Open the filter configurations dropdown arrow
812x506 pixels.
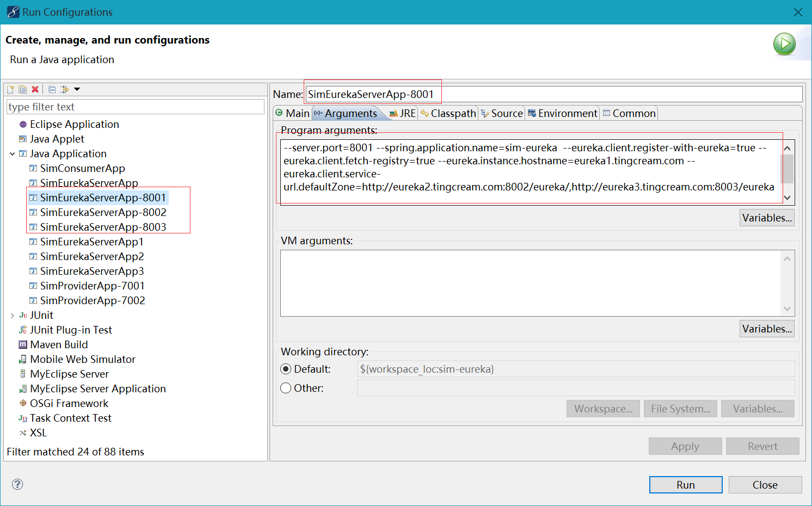(77, 89)
